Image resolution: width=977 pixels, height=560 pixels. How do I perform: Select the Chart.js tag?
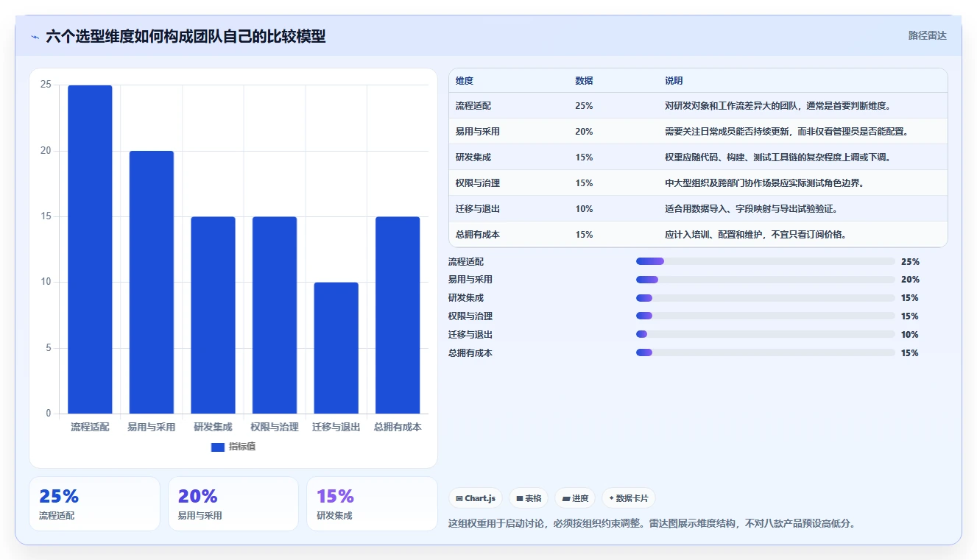point(476,498)
